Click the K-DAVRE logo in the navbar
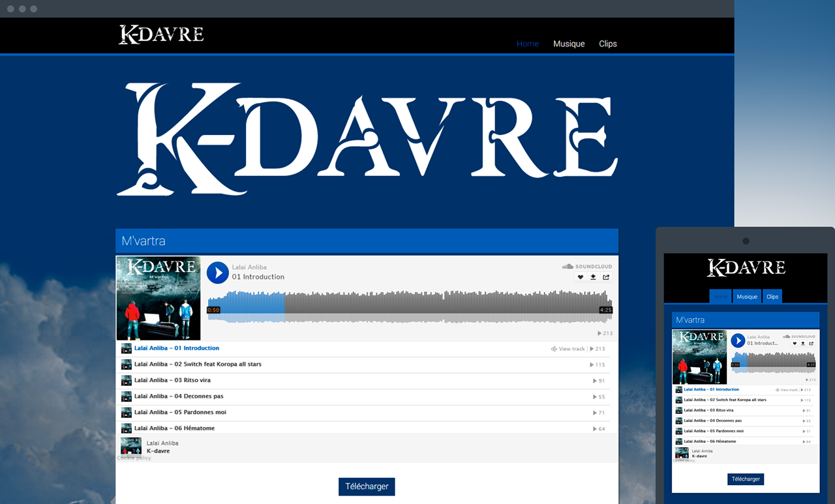Screen dimensions: 835x504 pyautogui.click(x=160, y=34)
